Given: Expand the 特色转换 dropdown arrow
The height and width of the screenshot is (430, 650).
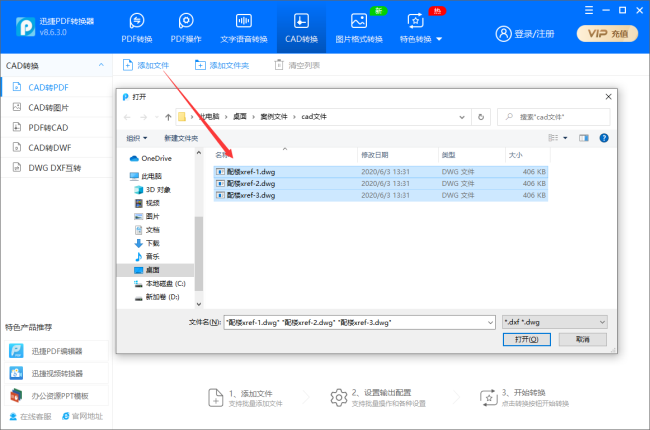Looking at the screenshot, I should 439,39.
